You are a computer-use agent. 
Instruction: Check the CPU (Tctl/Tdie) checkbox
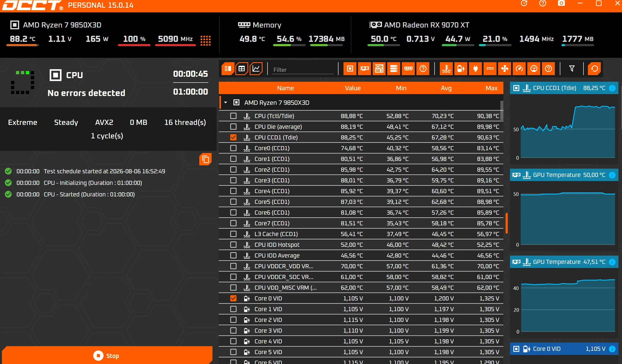[233, 116]
